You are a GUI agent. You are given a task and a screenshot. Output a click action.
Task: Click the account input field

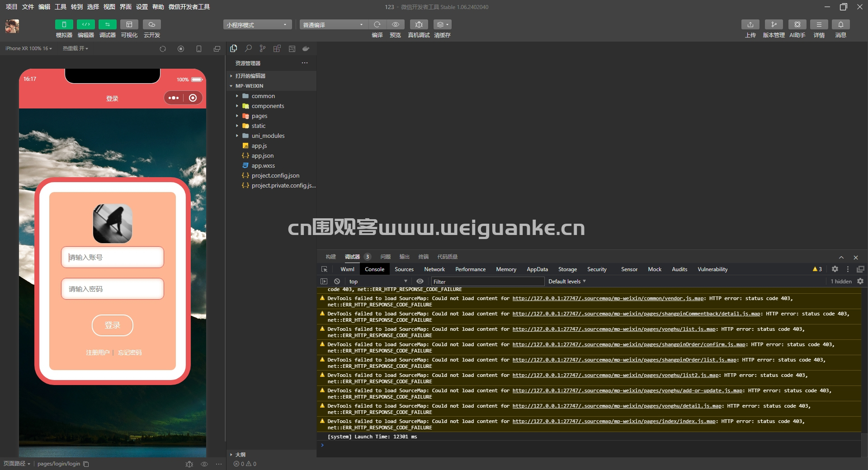[113, 257]
